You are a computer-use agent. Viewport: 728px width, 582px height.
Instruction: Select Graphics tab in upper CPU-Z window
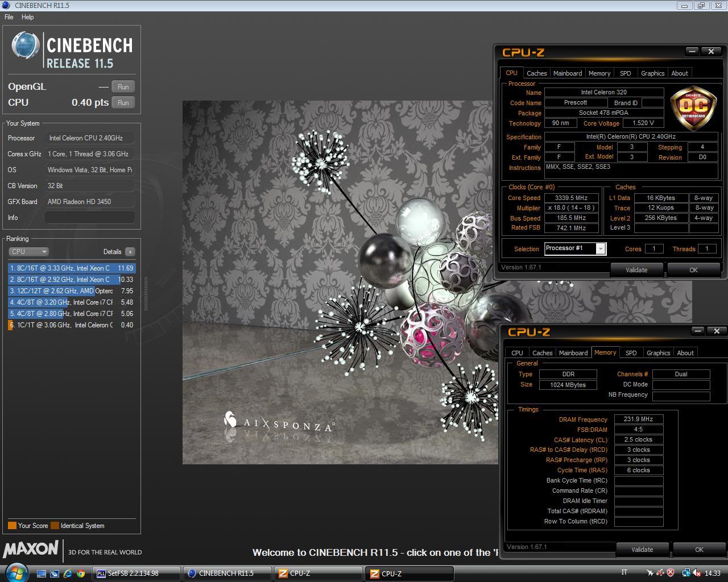click(x=652, y=73)
